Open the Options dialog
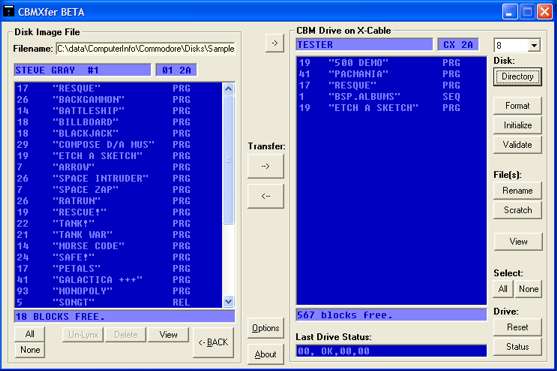This screenshot has height=371, width=557. tap(265, 328)
